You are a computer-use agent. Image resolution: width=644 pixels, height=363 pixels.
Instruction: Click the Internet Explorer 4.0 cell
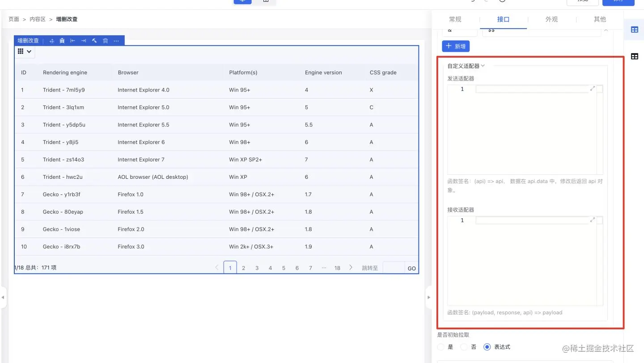[144, 90]
